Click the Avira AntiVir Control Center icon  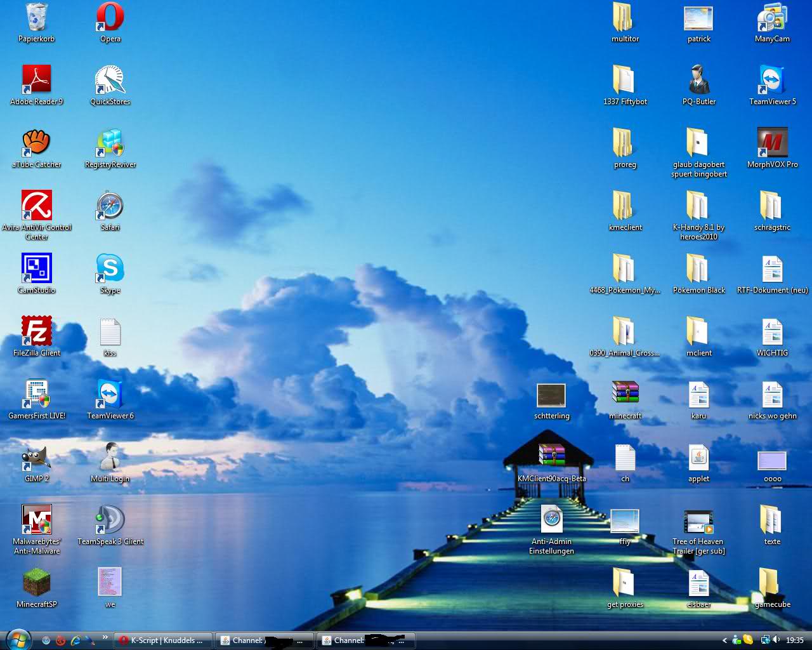click(37, 206)
